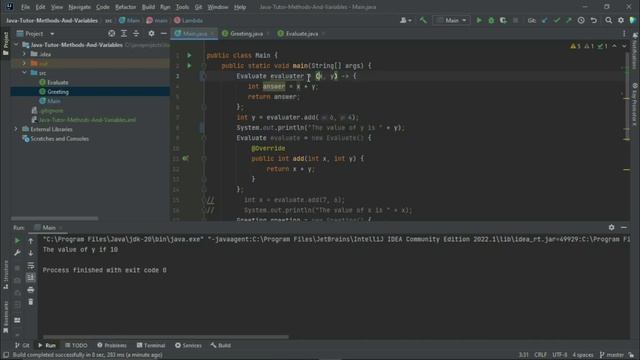Select opened file target icon in Project panel
The width and height of the screenshot is (640, 360).
(111, 34)
